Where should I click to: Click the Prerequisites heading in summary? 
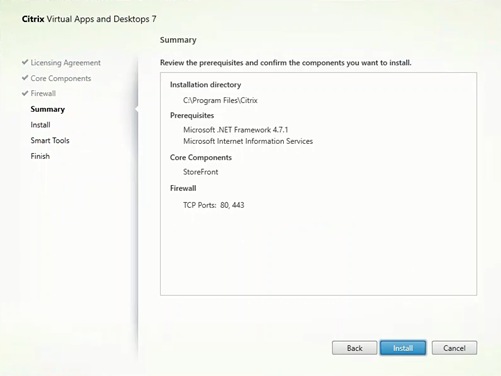click(x=192, y=115)
